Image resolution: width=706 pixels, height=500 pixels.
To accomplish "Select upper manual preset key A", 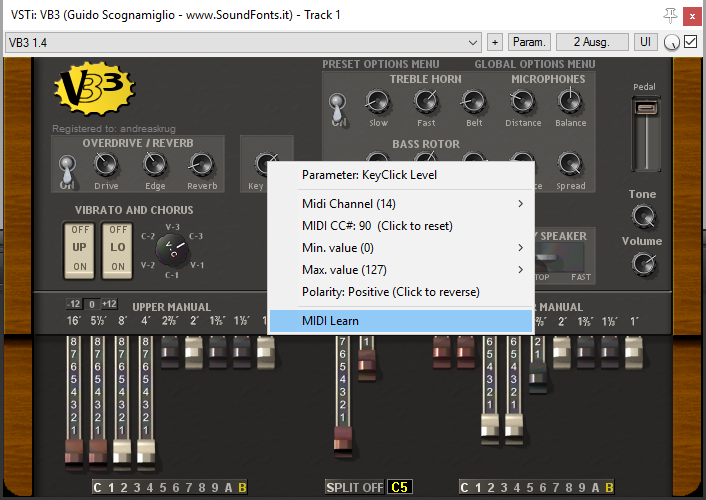I will [228, 487].
